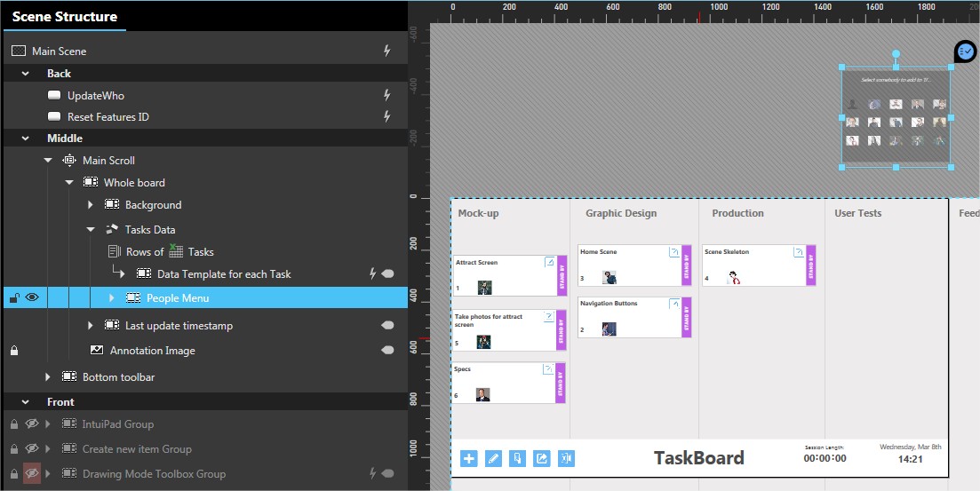Expand the Bottom toolbar node
The width and height of the screenshot is (980, 491).
click(48, 376)
